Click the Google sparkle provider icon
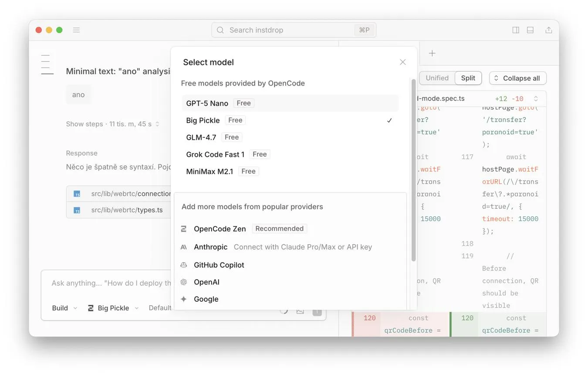This screenshot has width=588, height=375. 184,299
